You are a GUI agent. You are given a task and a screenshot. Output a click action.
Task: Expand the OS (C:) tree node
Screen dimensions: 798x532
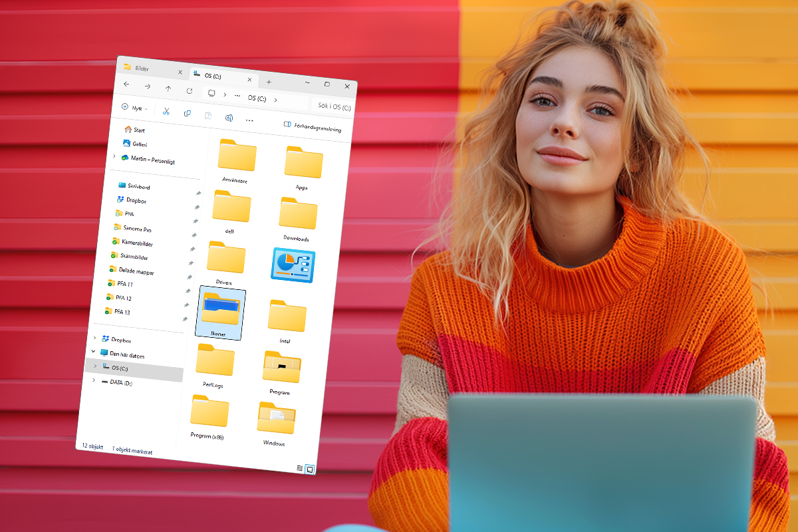tap(94, 365)
